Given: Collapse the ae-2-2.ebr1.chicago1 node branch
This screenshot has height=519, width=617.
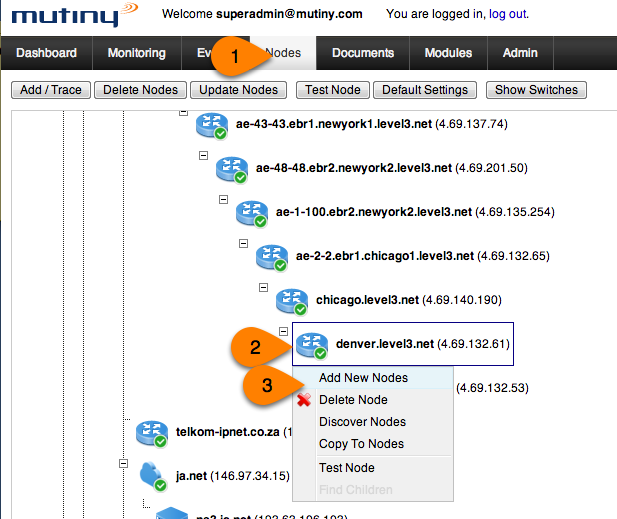Looking at the screenshot, I should [244, 244].
